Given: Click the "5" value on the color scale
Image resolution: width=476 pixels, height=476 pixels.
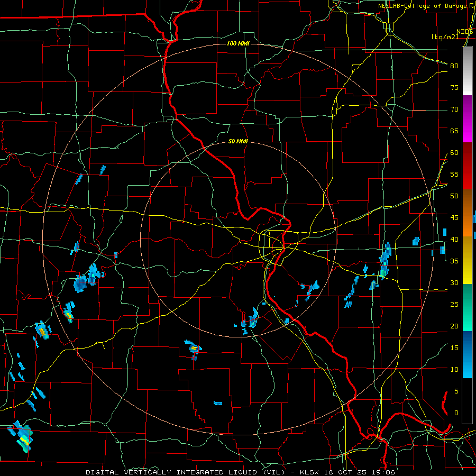Looking at the screenshot, I should click(456, 391).
